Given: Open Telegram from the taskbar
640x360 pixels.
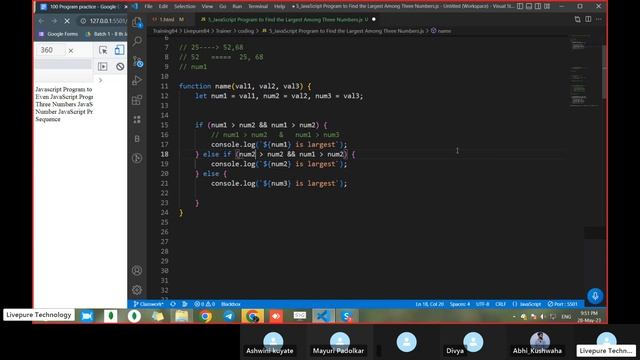Looking at the screenshot, I should point(229,316).
